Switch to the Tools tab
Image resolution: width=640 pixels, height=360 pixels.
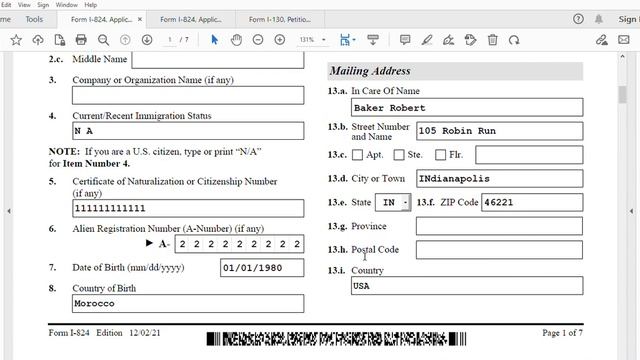coord(34,19)
